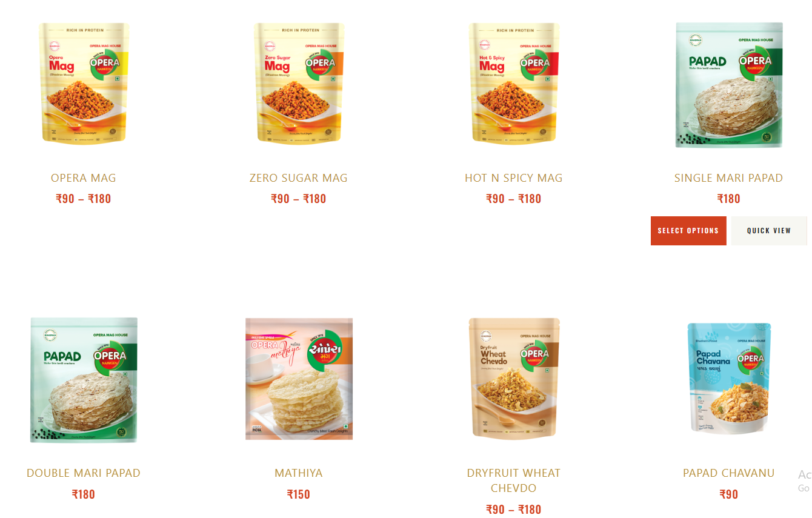Open the Mathiya product image
Viewport: 812px width, 518px height.
pos(299,379)
